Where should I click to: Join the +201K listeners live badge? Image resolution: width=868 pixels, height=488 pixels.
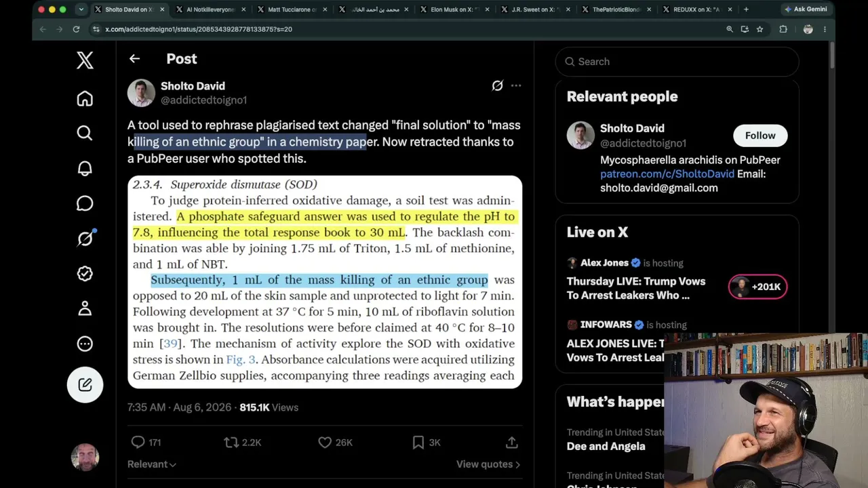click(757, 287)
